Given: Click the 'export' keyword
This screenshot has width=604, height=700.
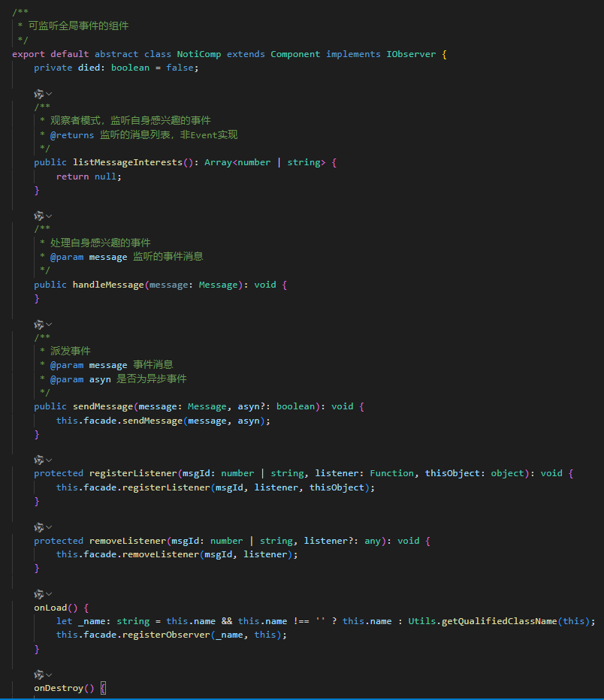Looking at the screenshot, I should (x=29, y=54).
